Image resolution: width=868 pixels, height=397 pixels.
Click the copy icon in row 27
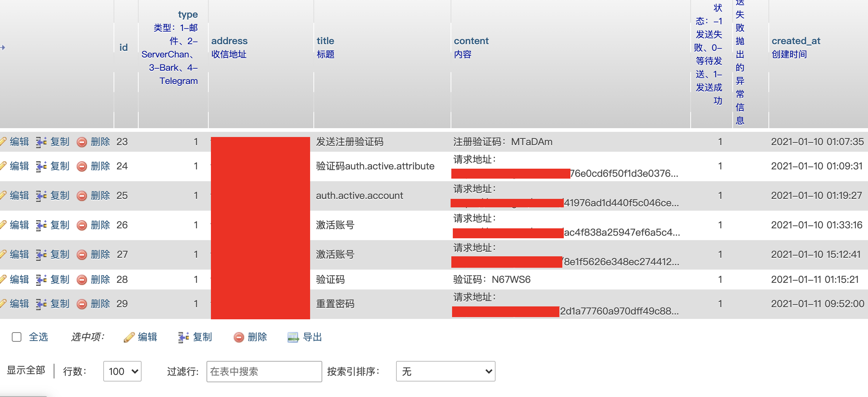41,254
